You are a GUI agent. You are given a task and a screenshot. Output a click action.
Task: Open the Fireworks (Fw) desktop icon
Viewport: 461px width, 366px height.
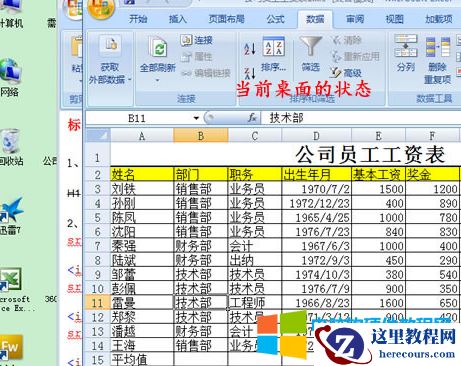pyautogui.click(x=11, y=348)
